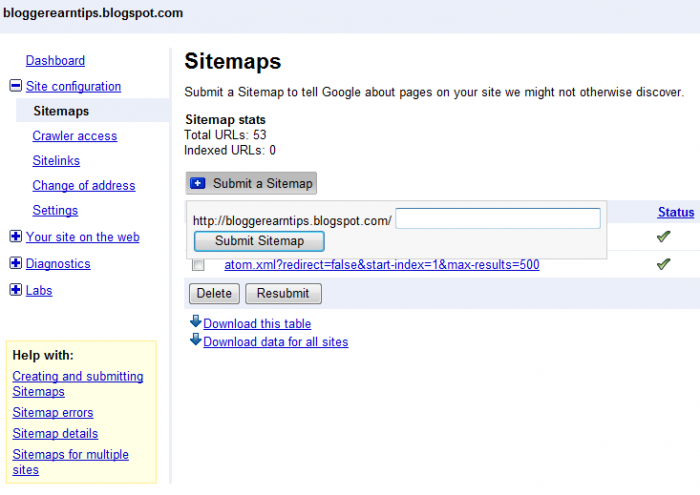Click the Delete button
Screen dimensions: 700x495
pyautogui.click(x=213, y=293)
